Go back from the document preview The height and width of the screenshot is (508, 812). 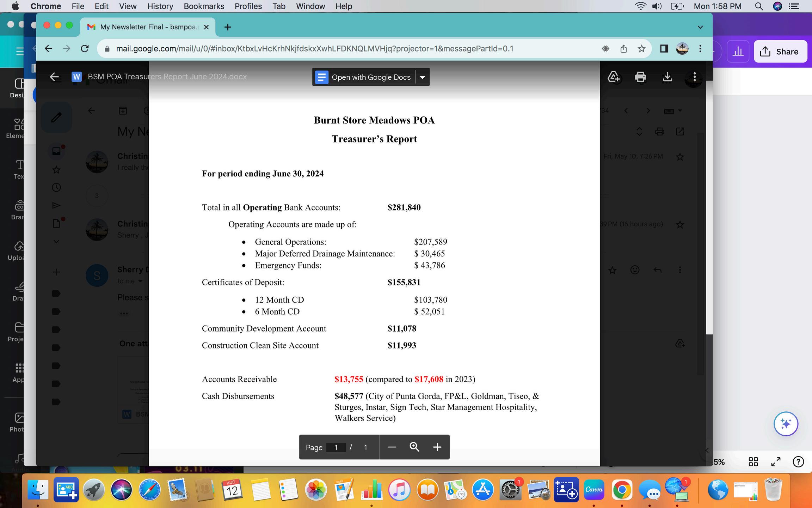(54, 77)
